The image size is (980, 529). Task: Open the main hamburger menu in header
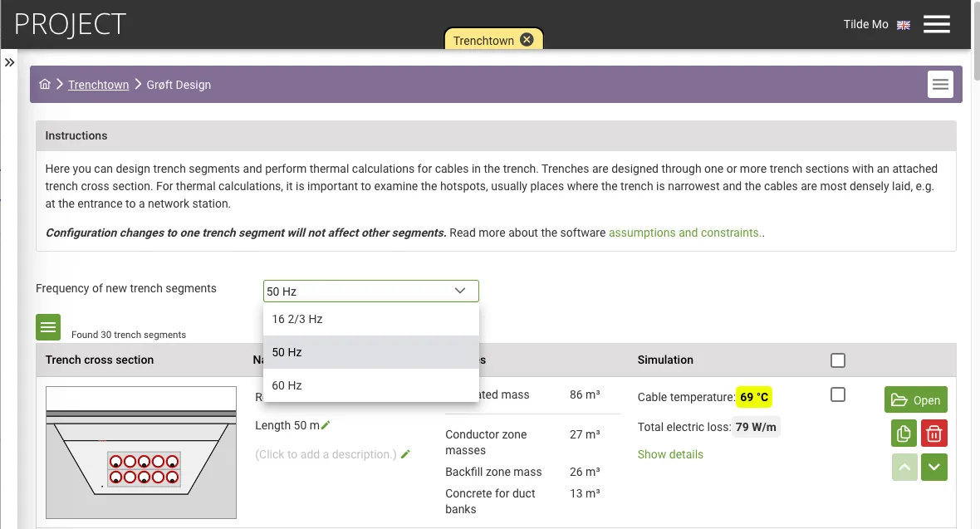936,24
